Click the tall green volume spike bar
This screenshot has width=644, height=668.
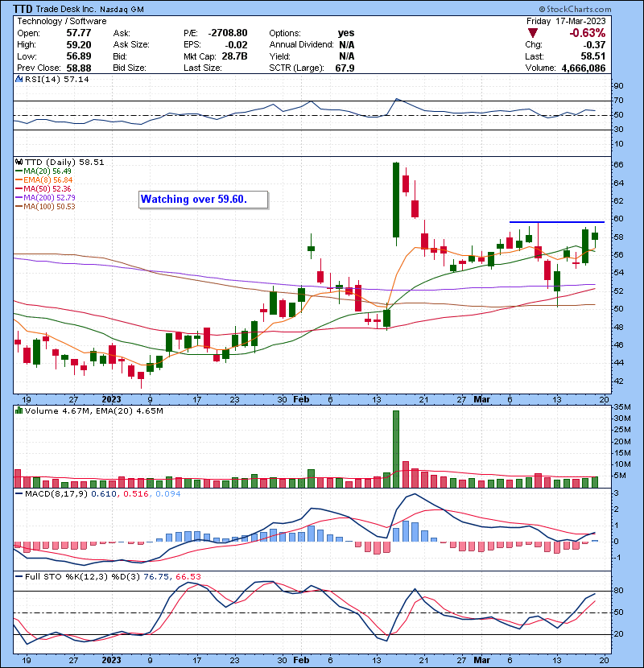396,449
